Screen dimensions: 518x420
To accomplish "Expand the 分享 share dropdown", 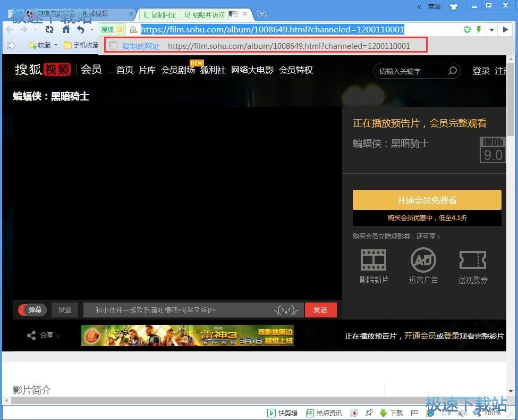I will point(44,335).
